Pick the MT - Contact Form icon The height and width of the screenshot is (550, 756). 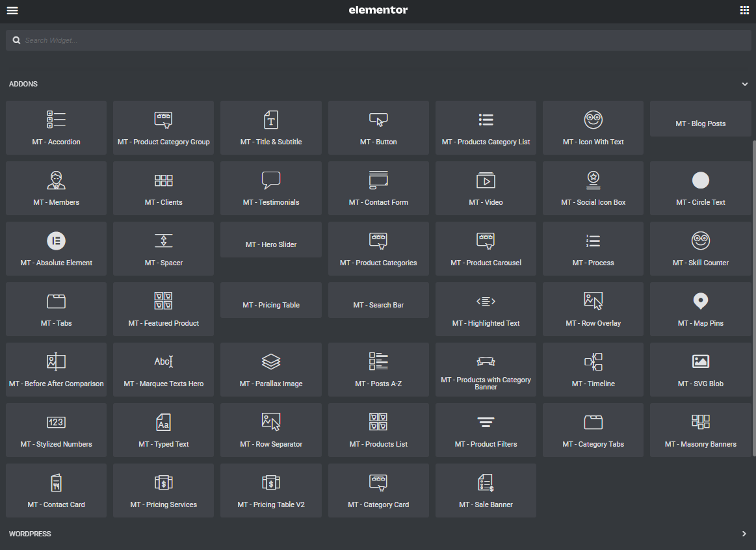[378, 180]
